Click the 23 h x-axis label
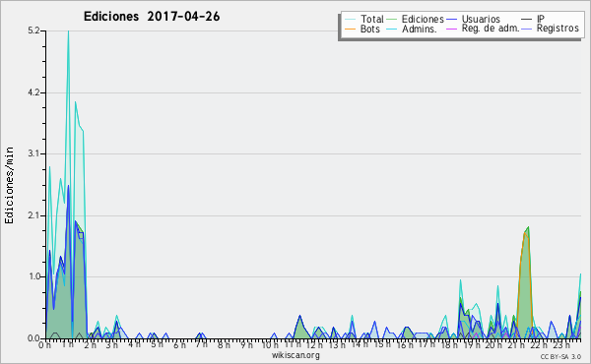The image size is (591, 364). pos(561,344)
